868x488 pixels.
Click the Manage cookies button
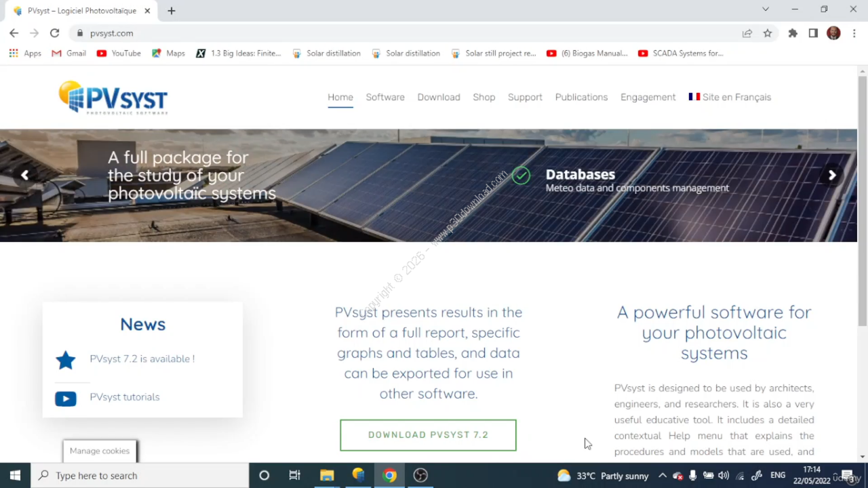tap(100, 451)
